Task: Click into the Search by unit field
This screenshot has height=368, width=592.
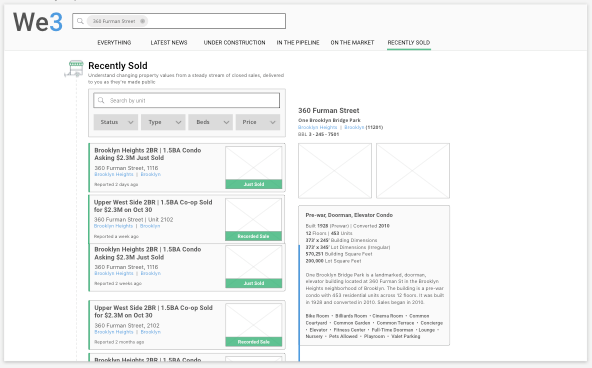Action: (187, 100)
